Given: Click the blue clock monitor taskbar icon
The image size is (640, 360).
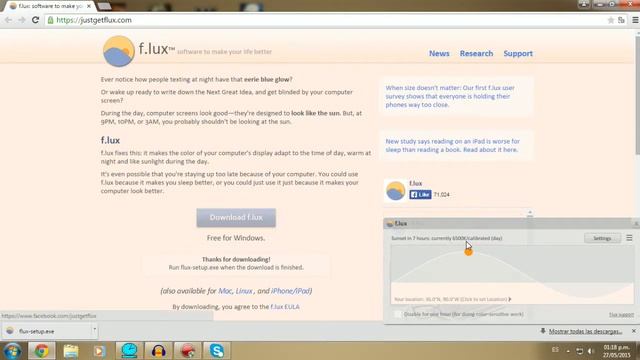Looking at the screenshot, I should 129,351.
